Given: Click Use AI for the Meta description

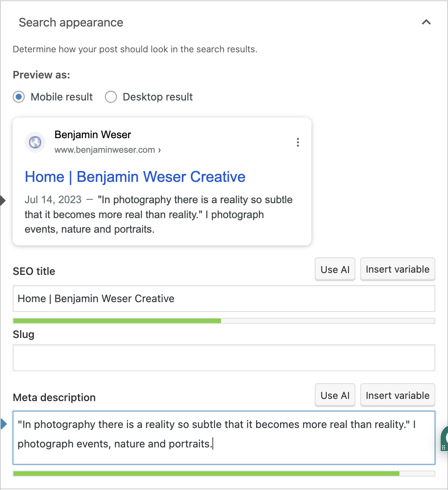Looking at the screenshot, I should [335, 396].
